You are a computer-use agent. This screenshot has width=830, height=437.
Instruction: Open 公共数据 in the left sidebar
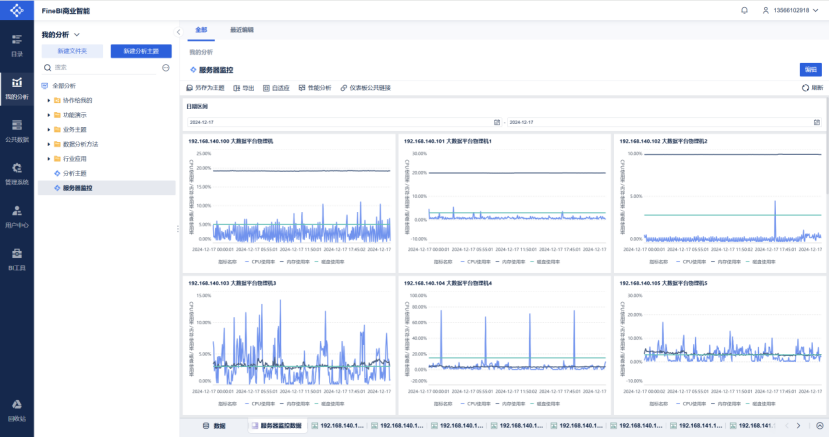17,130
